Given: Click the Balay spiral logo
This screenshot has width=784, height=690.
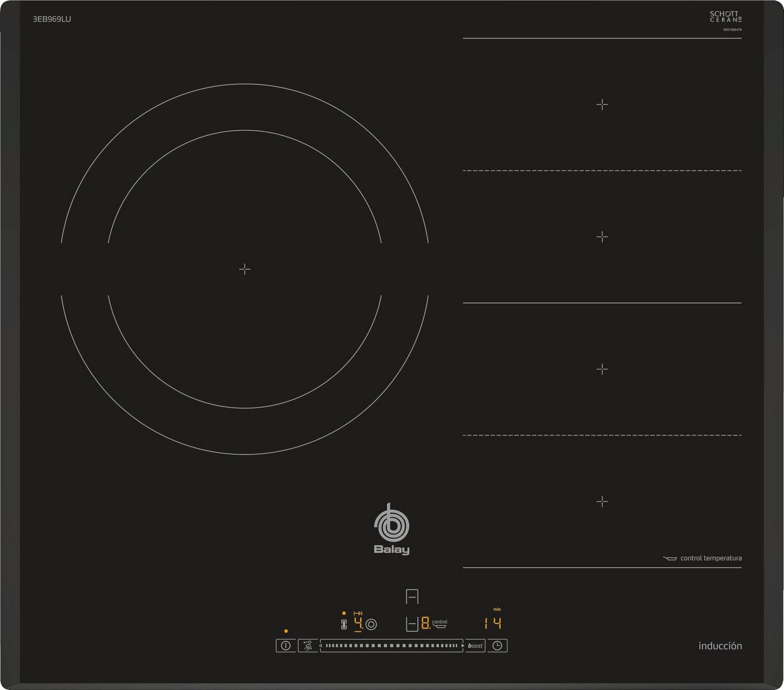Looking at the screenshot, I should coord(391,523).
